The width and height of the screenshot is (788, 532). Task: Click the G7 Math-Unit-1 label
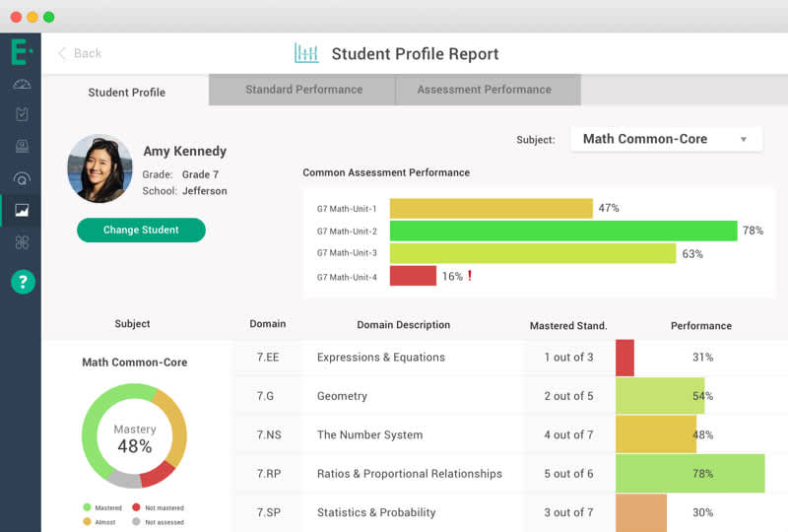click(347, 209)
